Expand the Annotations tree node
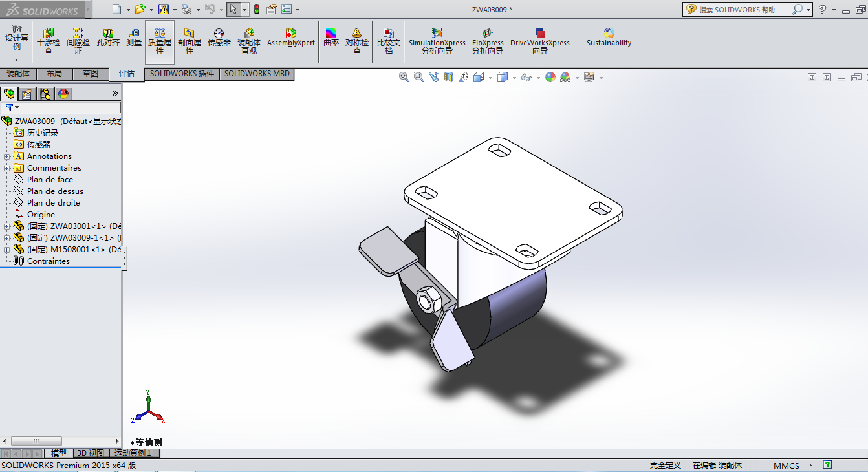The width and height of the screenshot is (868, 472). click(7, 156)
